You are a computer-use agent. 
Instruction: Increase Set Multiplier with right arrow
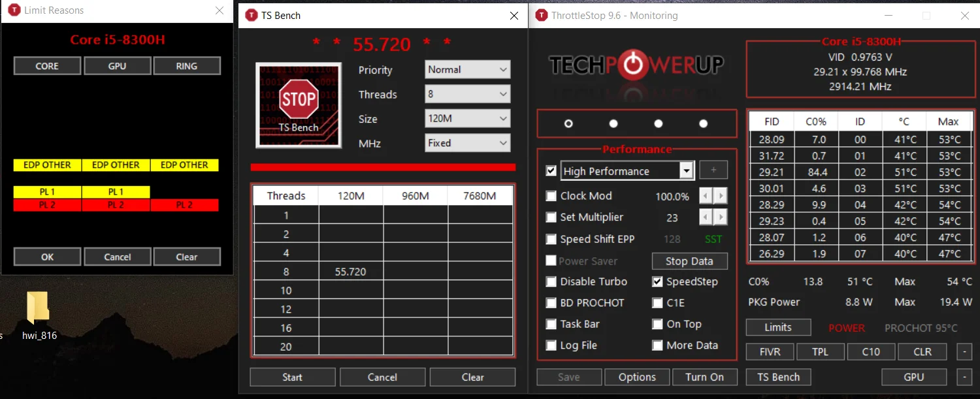(721, 217)
